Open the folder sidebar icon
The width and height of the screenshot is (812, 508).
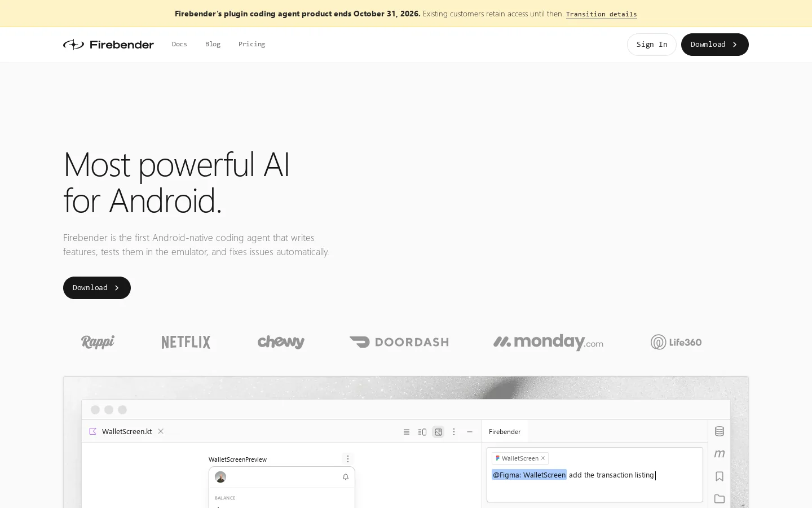(x=720, y=499)
